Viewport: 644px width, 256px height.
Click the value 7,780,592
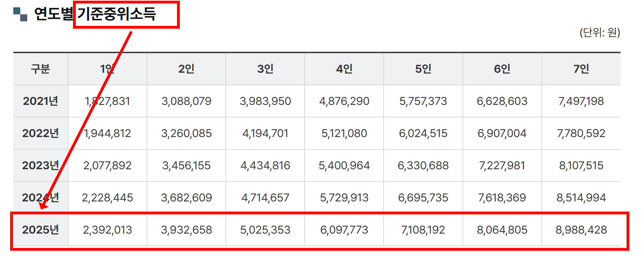(581, 133)
